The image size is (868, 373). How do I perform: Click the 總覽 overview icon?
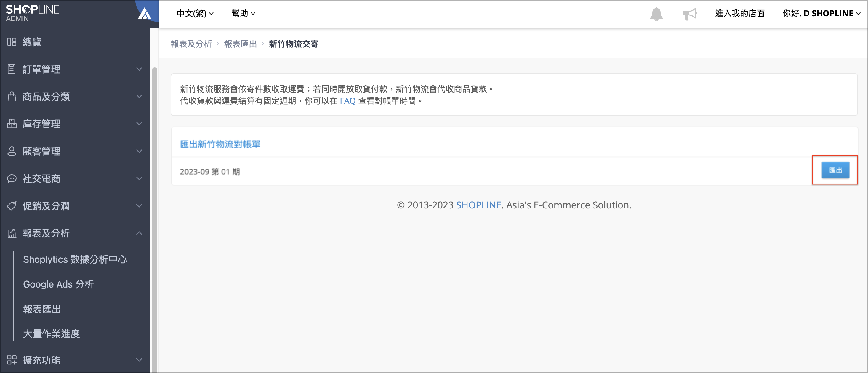click(12, 42)
